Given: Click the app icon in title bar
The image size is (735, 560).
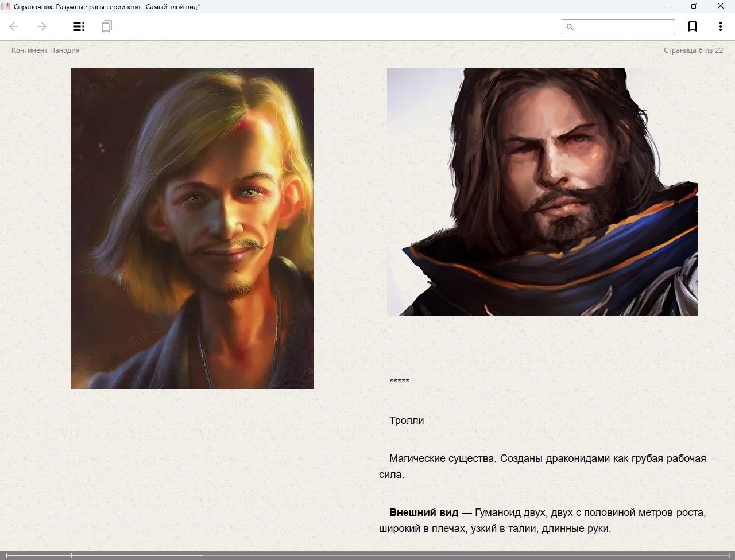Looking at the screenshot, I should [6, 6].
